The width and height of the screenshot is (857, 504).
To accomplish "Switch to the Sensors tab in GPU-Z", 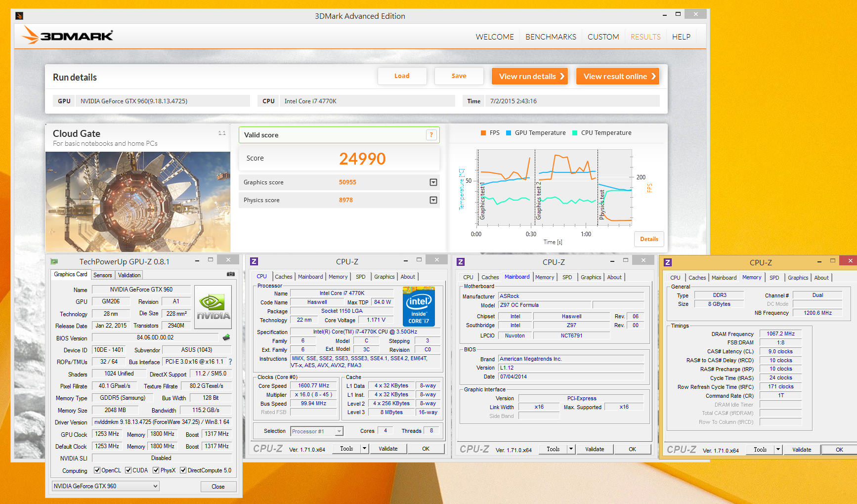I will (103, 275).
